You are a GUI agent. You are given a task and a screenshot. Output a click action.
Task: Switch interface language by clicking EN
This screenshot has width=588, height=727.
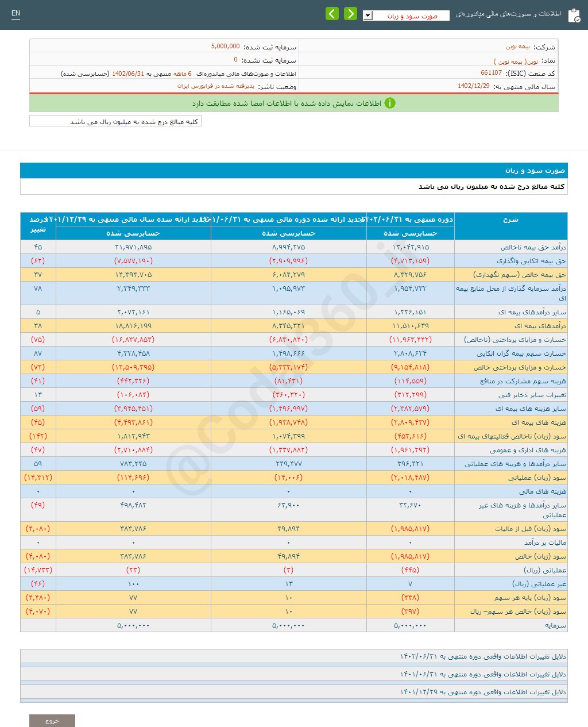pos(16,13)
